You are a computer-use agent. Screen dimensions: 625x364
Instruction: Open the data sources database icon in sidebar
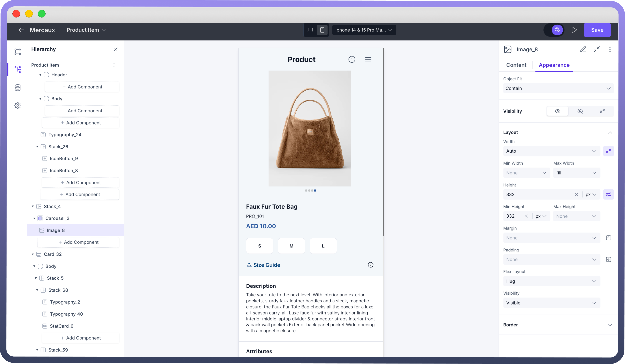tap(18, 88)
